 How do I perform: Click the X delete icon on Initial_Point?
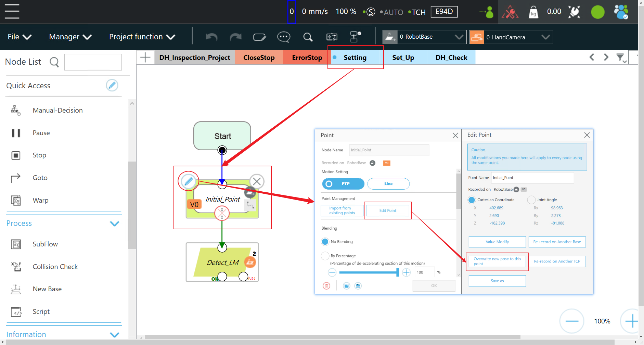point(257,181)
